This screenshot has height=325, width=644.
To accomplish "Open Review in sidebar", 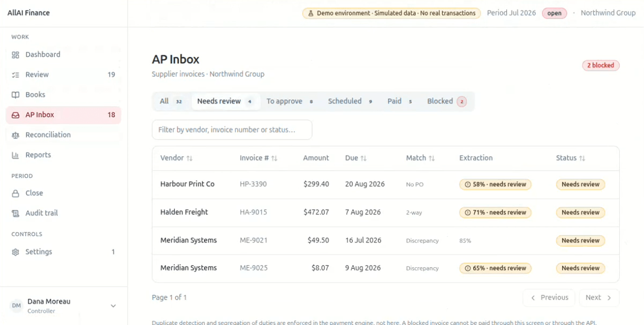I will (64, 75).
